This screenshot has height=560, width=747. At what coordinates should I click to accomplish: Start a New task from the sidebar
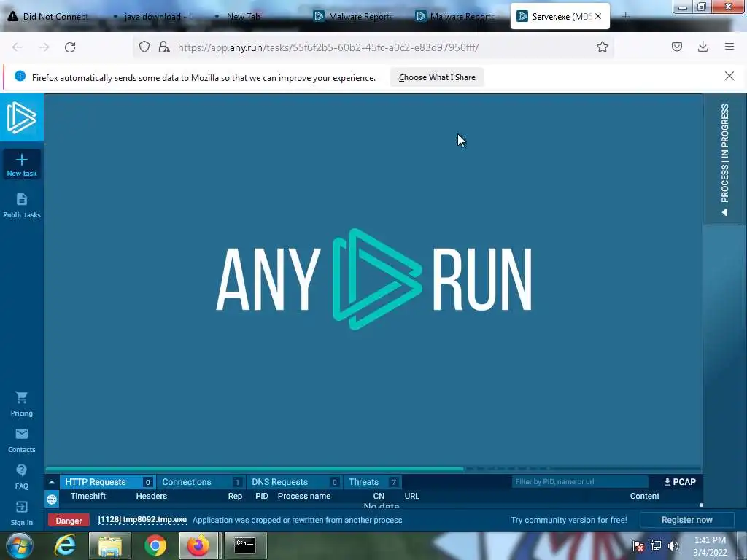coord(21,165)
